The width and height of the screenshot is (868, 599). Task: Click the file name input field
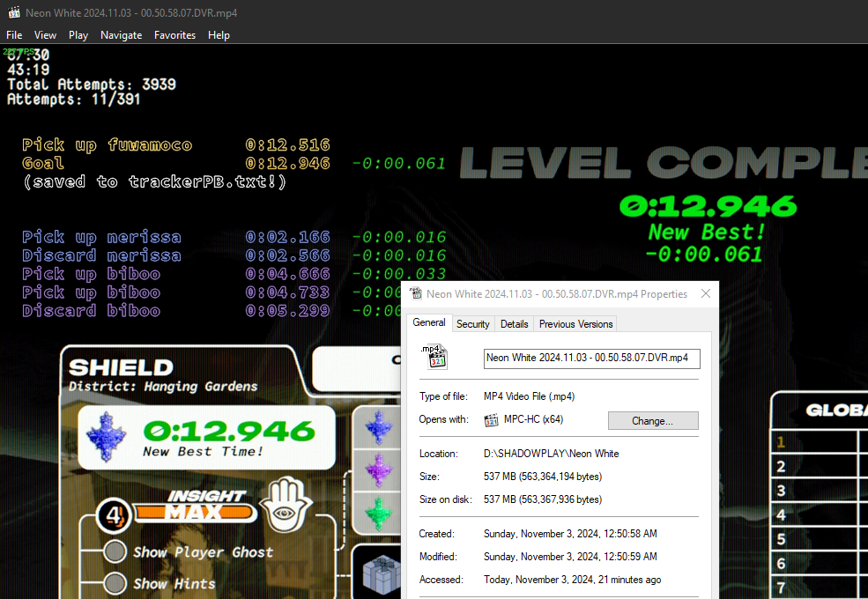click(x=592, y=359)
